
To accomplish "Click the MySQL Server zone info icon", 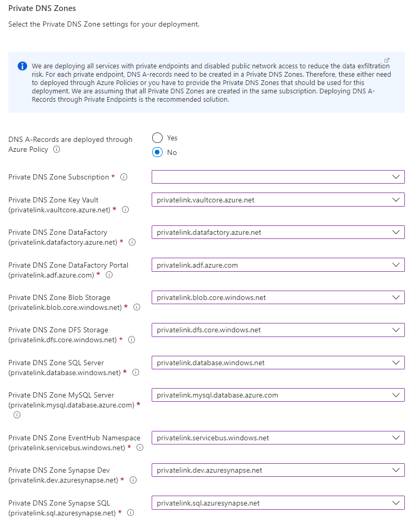I will click(17, 415).
